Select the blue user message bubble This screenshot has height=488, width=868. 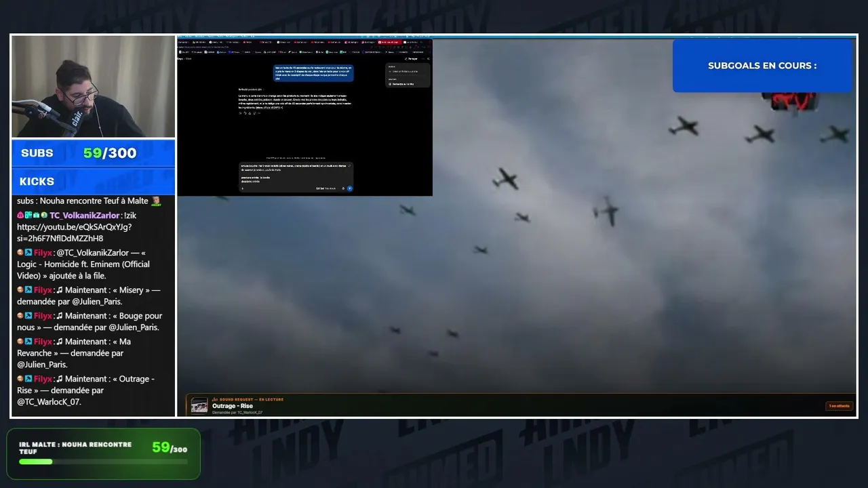pyautogui.click(x=313, y=73)
